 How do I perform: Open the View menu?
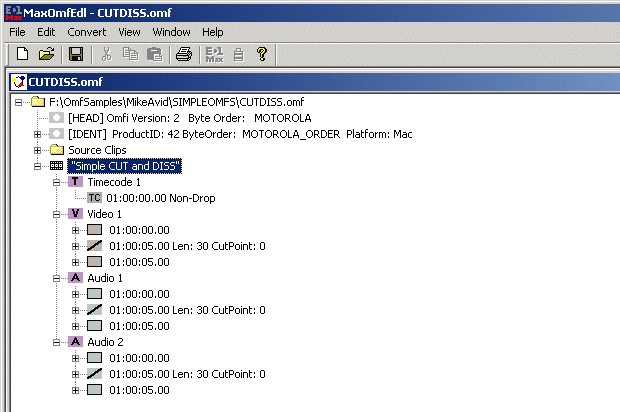pyautogui.click(x=129, y=32)
